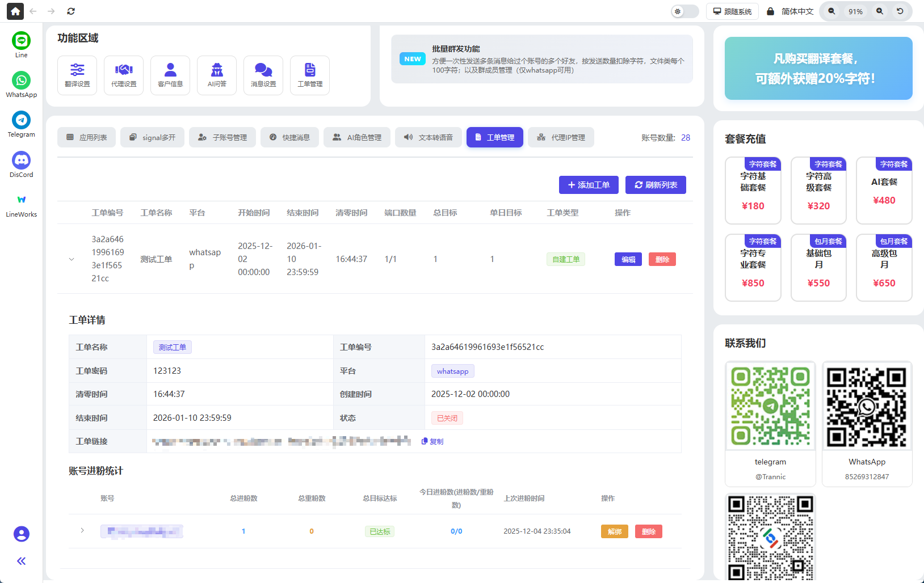Collapse the sidebar with double-chevron icon
Viewport: 924px width, 583px height.
[x=21, y=561]
